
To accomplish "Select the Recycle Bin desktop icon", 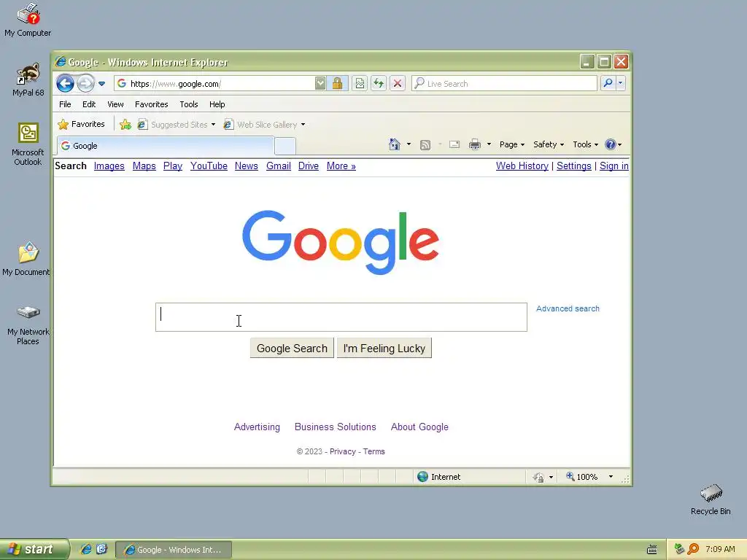I will click(x=711, y=499).
